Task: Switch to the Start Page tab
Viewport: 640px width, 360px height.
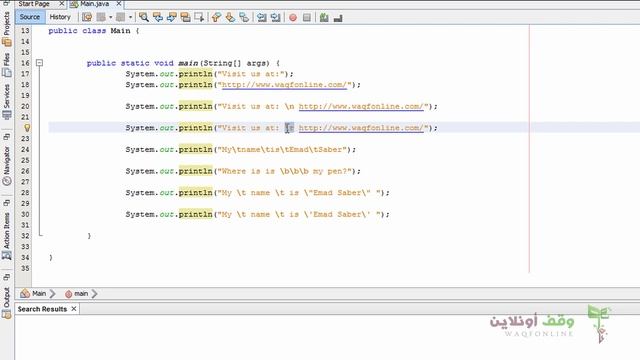Action: point(34,4)
